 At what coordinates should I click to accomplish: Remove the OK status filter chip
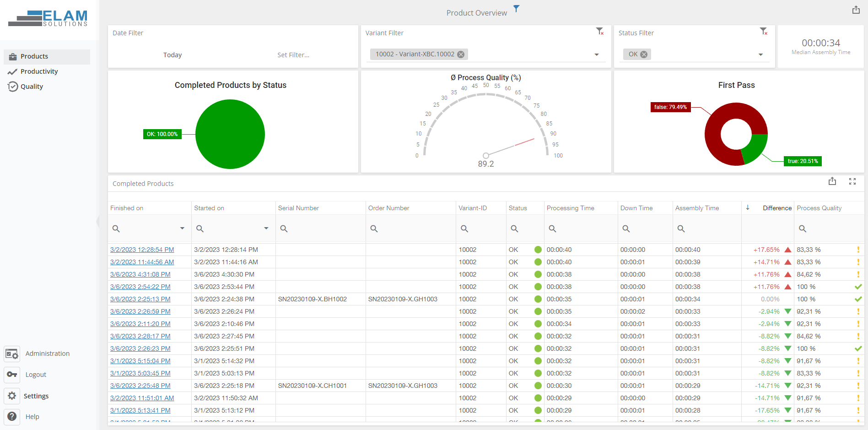pos(644,54)
